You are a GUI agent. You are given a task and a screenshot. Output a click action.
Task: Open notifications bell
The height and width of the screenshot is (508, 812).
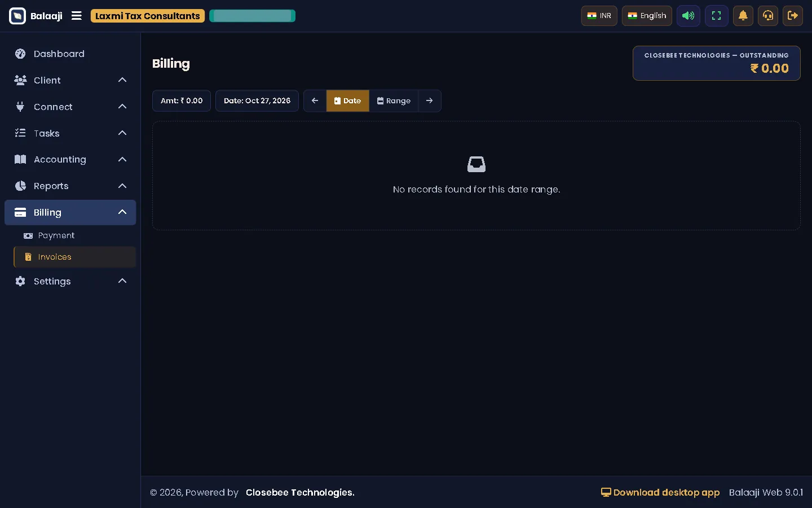coord(743,16)
